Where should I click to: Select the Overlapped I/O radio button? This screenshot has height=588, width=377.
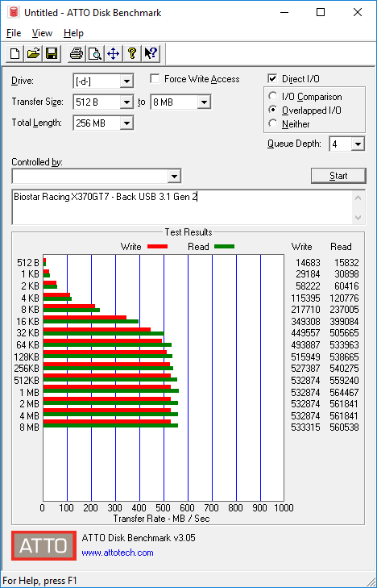pyautogui.click(x=273, y=110)
